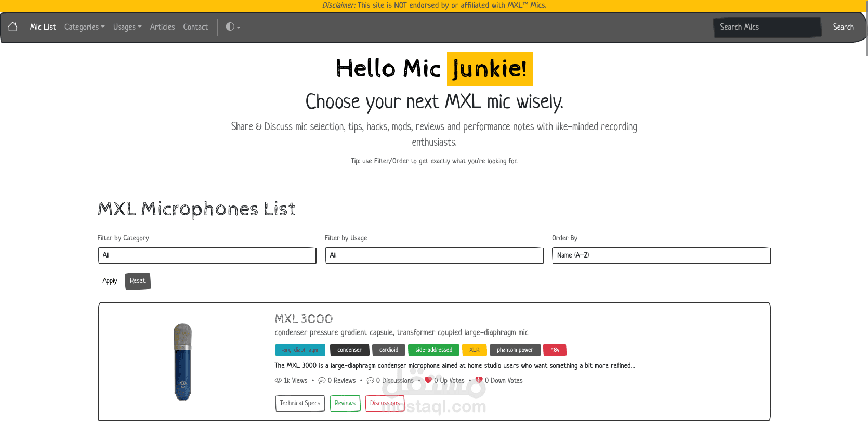Click the MXL 3000 microphone thumbnail
Image resolution: width=868 pixels, height=424 pixels.
(182, 362)
